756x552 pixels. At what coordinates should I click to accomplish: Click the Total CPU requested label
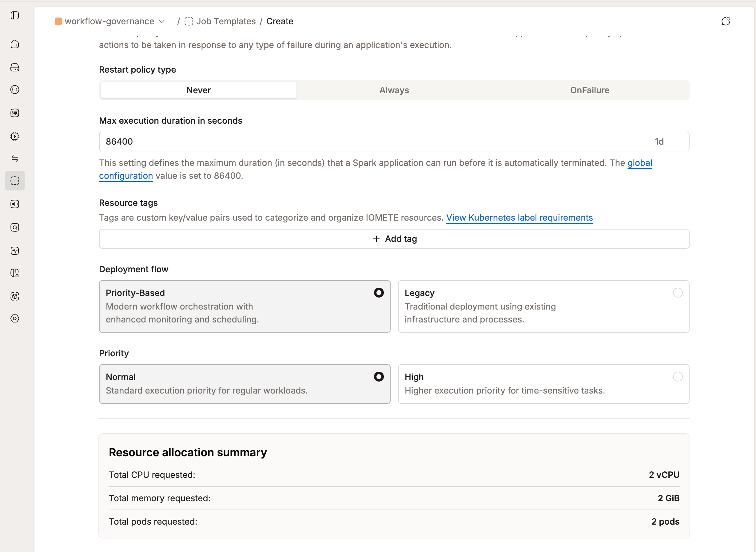click(152, 475)
